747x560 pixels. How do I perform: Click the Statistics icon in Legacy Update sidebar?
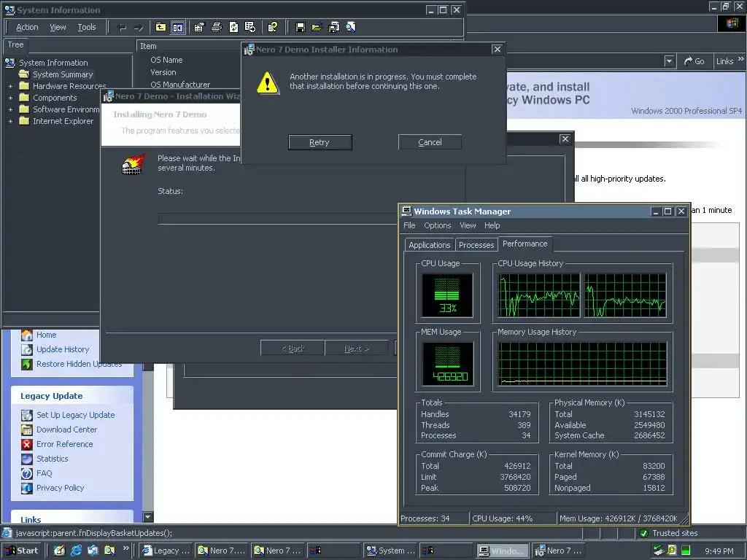[x=27, y=459]
